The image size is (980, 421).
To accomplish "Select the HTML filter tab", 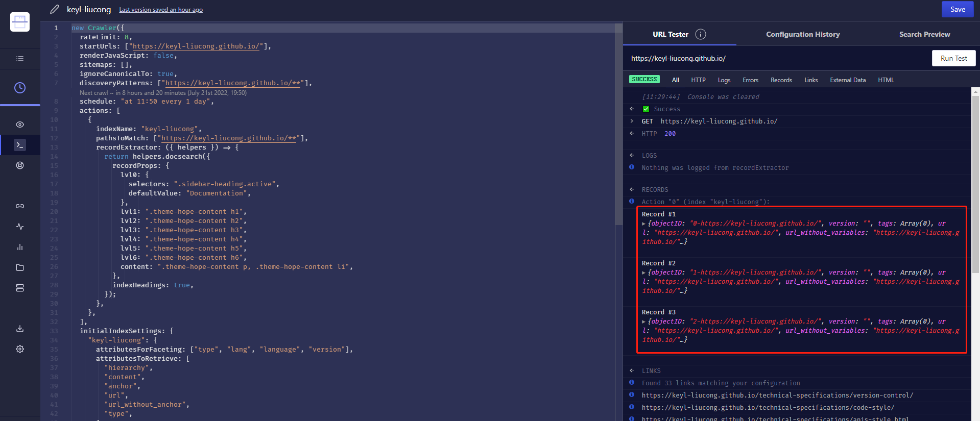I will pyautogui.click(x=886, y=80).
